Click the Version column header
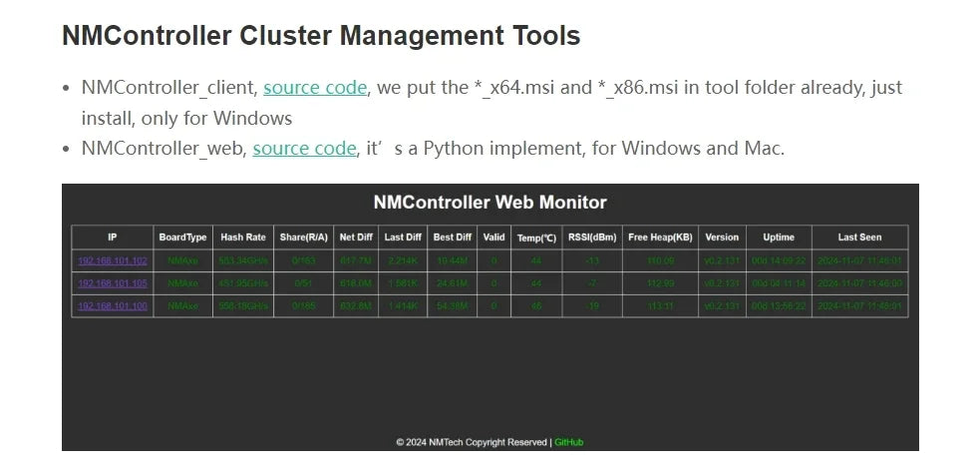 pos(722,237)
